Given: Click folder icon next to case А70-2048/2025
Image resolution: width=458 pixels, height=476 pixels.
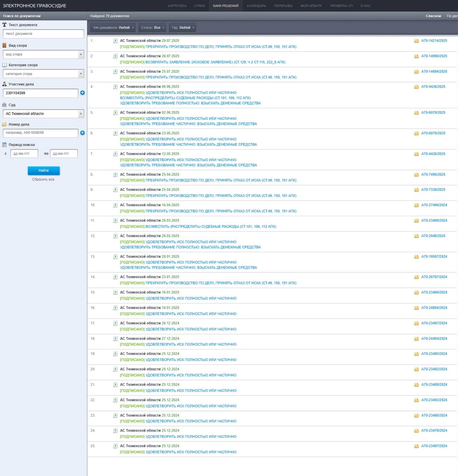Looking at the screenshot, I should [x=416, y=236].
